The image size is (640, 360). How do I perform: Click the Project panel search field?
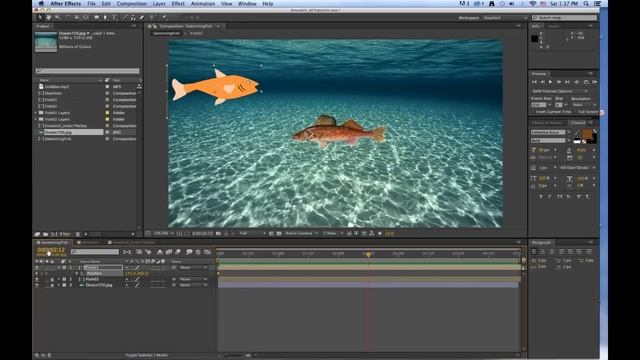click(87, 71)
